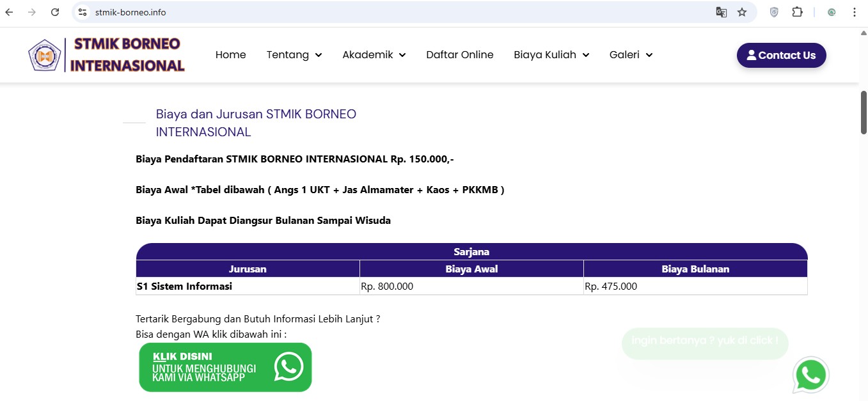Click the address bar URL stmik-borneo.info
This screenshot has width=868, height=401.
click(x=130, y=12)
